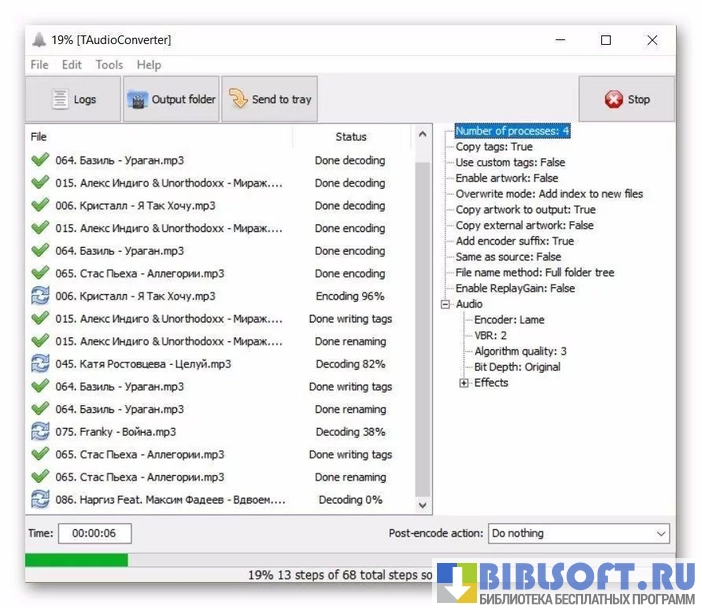
Task: Click the green checkmark beside Стас Пьеха Done encoding
Action: coord(40,273)
